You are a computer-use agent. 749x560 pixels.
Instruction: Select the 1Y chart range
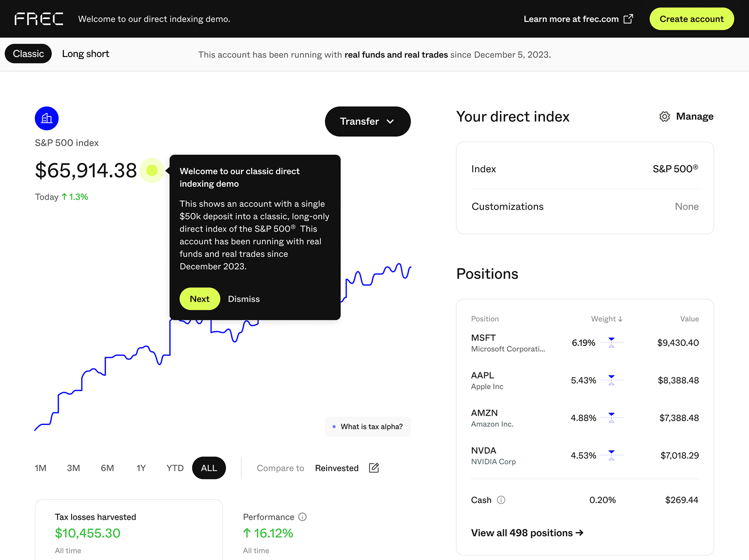141,468
